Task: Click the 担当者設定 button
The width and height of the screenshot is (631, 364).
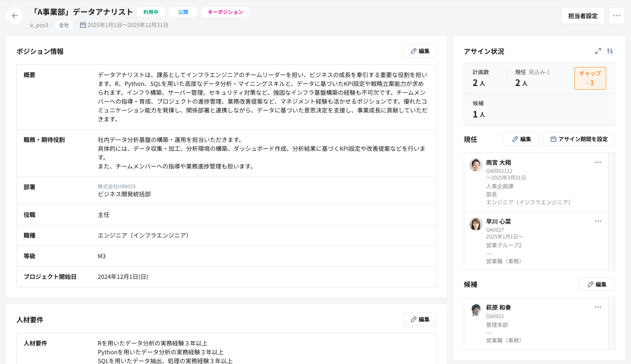Action: pyautogui.click(x=583, y=16)
